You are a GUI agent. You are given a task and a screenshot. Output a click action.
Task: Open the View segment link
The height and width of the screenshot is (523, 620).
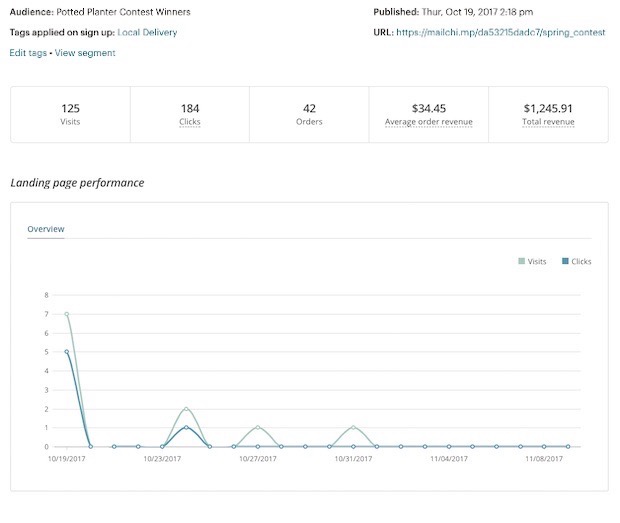[x=85, y=53]
